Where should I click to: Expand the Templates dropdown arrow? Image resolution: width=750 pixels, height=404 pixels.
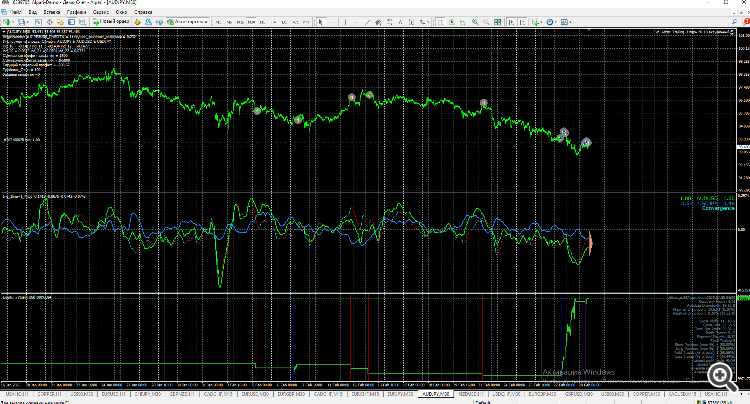tap(571, 22)
